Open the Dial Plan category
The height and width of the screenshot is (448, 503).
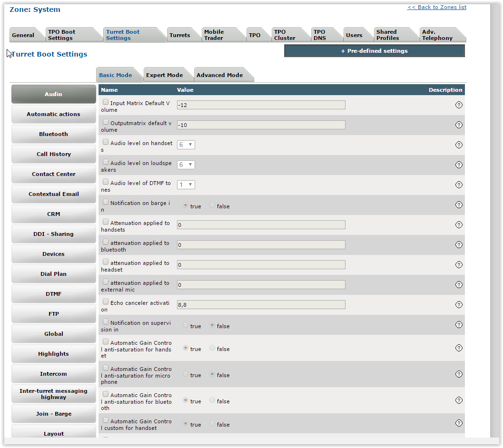[54, 274]
